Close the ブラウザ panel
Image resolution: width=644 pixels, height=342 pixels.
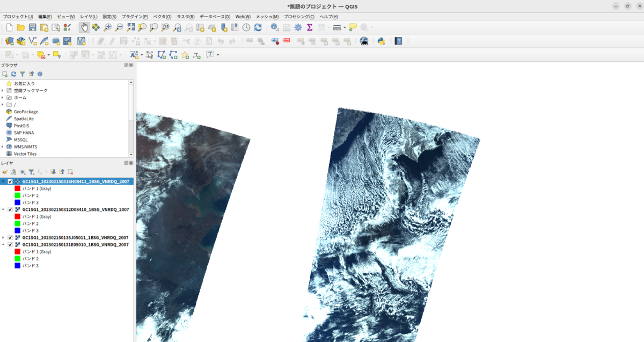pyautogui.click(x=131, y=65)
